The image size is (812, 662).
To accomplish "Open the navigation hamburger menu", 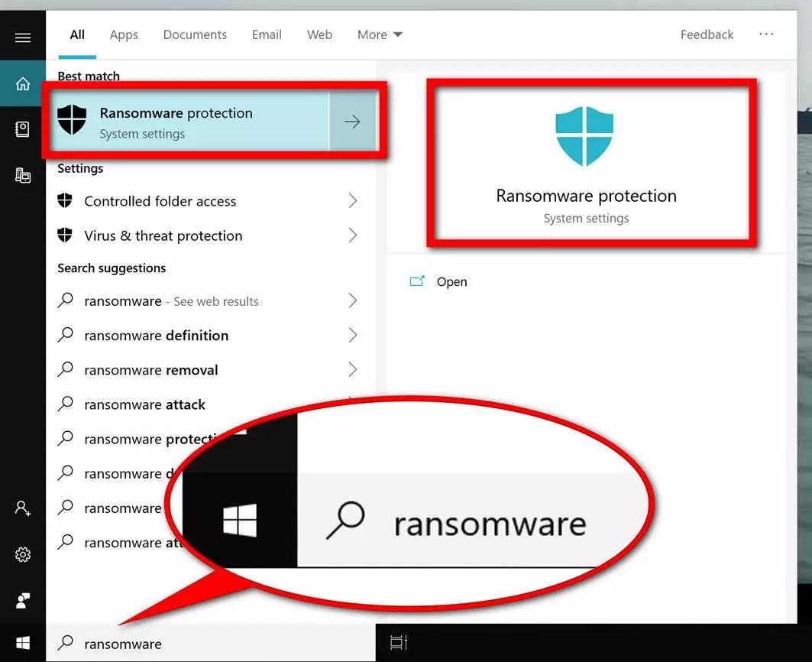I will 22,36.
